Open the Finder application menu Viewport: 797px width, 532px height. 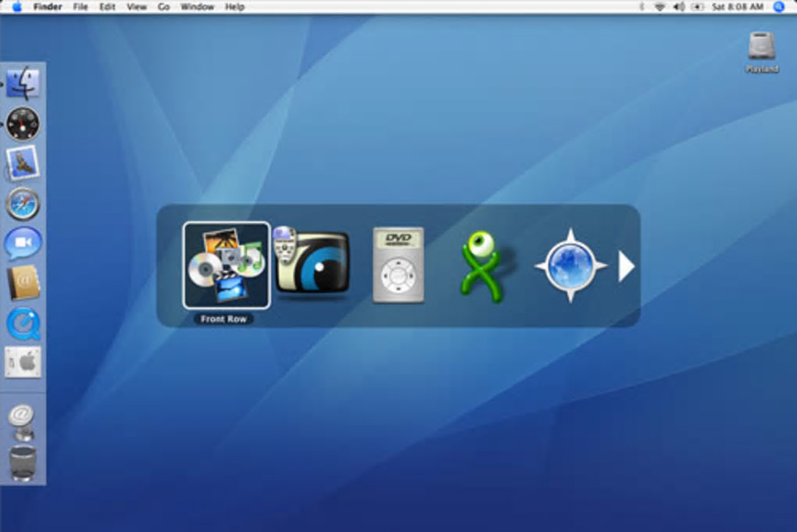tap(48, 6)
